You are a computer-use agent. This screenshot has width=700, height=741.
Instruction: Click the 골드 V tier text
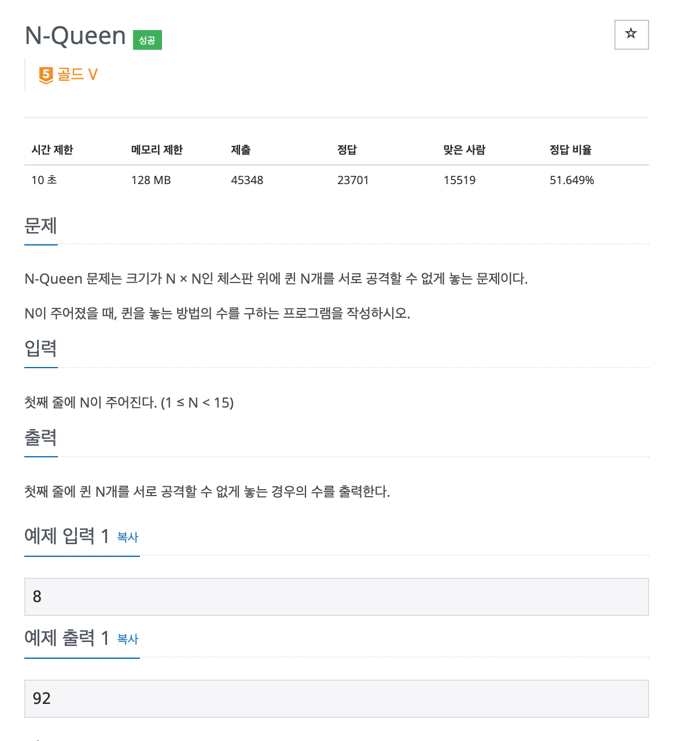tap(78, 75)
